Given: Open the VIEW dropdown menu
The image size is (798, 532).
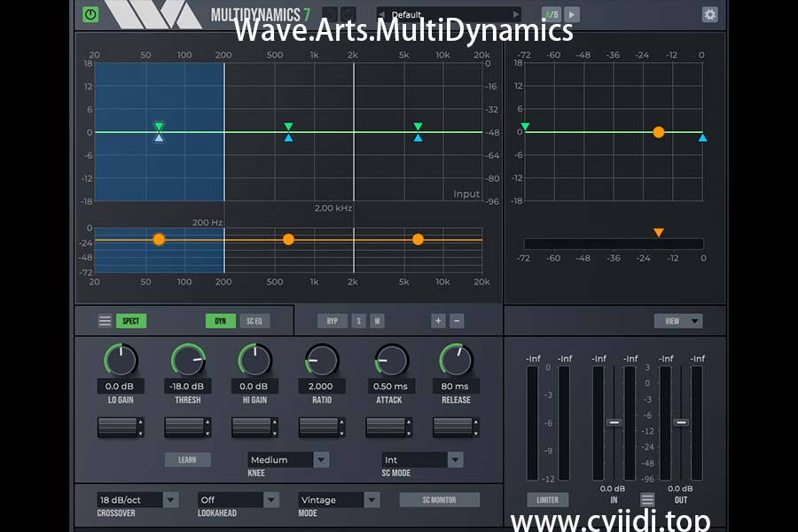Looking at the screenshot, I should 678,321.
